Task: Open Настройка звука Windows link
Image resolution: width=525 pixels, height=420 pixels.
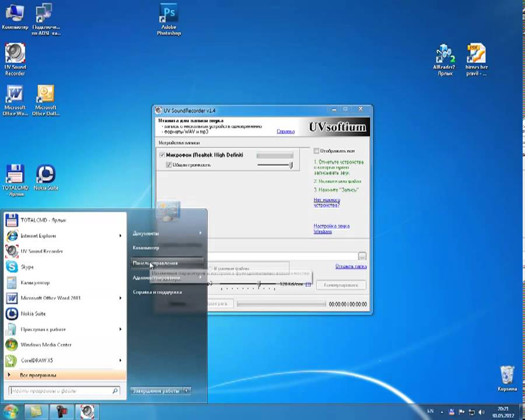Action: 331,229
